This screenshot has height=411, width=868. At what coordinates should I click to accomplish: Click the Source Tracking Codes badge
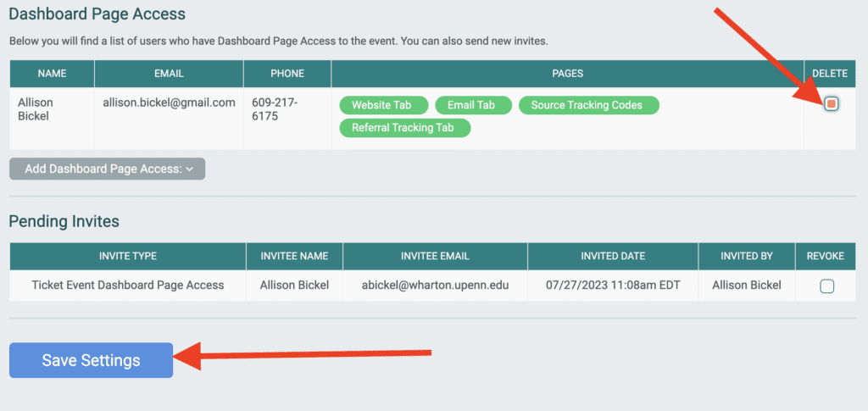tap(589, 105)
